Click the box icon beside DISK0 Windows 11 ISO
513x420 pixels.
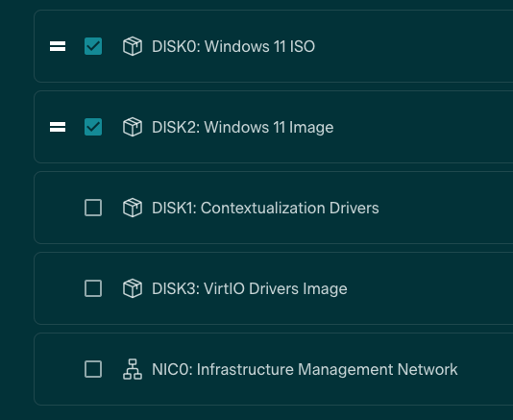click(x=133, y=46)
